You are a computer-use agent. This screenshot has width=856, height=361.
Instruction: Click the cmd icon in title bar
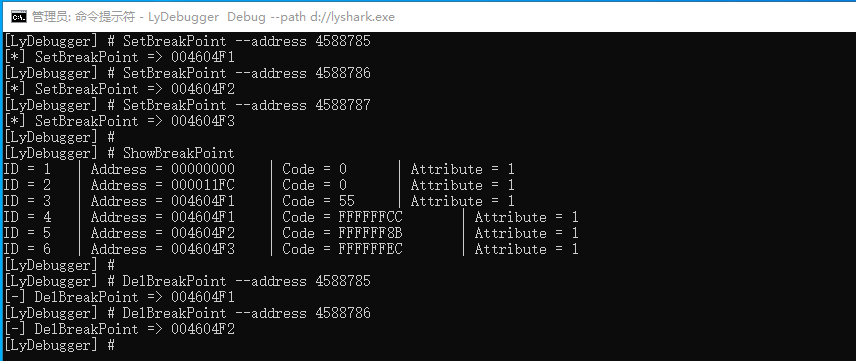click(x=18, y=16)
